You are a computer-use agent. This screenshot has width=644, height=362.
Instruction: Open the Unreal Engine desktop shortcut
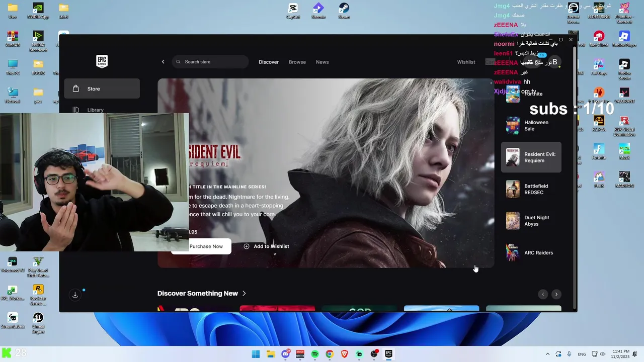click(x=38, y=323)
